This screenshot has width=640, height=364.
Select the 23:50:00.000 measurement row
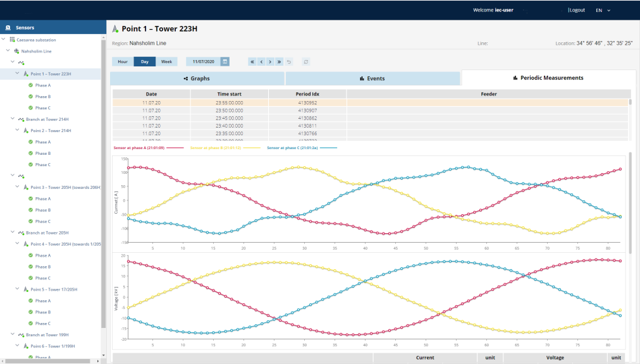(x=228, y=111)
